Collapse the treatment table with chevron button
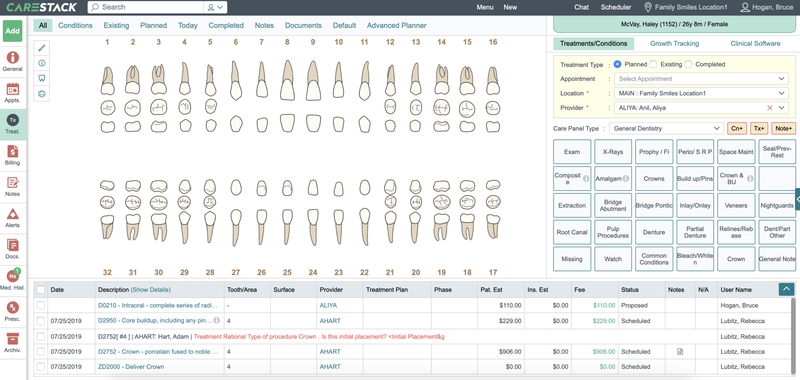This screenshot has width=800, height=380. [786, 289]
